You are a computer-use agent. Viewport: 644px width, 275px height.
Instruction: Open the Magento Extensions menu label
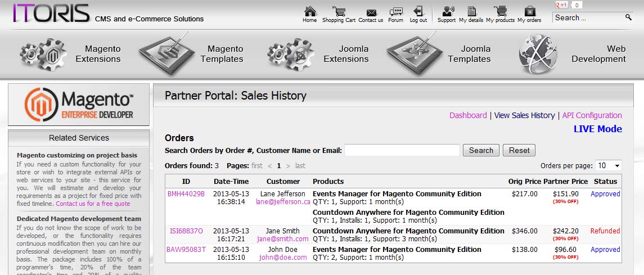[98, 54]
